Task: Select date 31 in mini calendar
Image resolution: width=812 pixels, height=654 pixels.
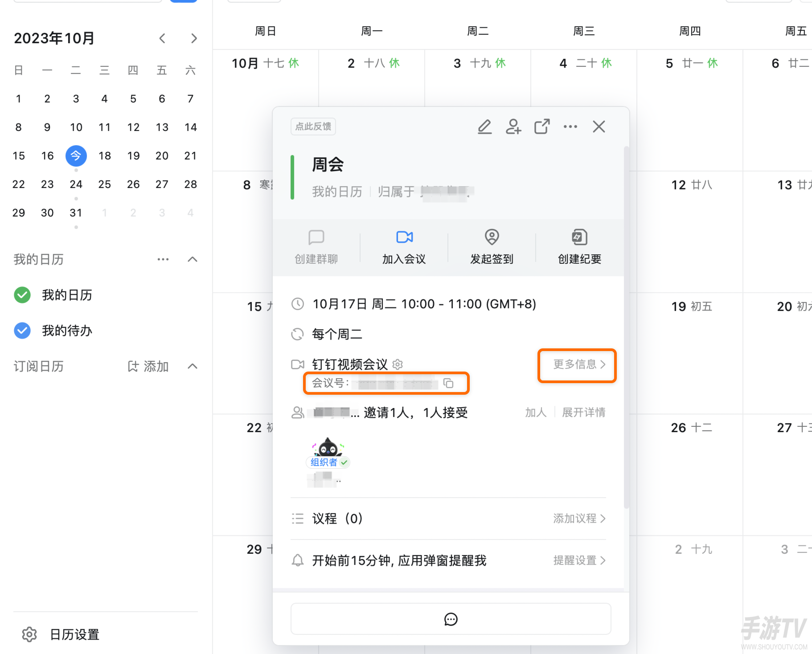Action: point(76,213)
